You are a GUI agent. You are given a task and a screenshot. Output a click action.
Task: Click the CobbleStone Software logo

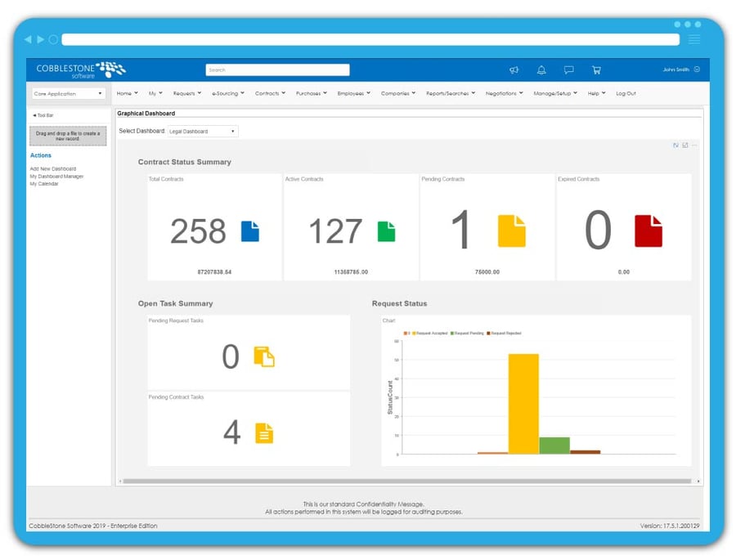click(x=82, y=69)
